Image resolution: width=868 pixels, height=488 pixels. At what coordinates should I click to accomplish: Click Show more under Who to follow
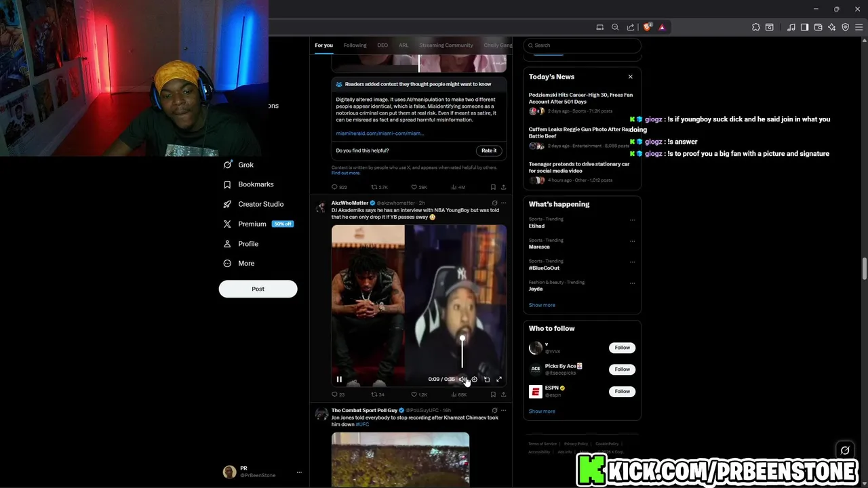coord(542,411)
